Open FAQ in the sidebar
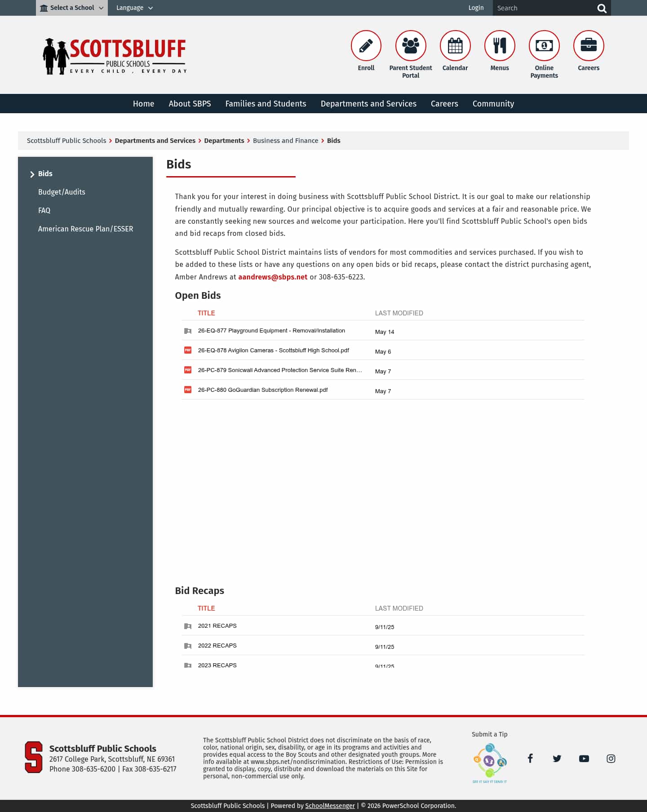The height and width of the screenshot is (812, 647). point(44,210)
